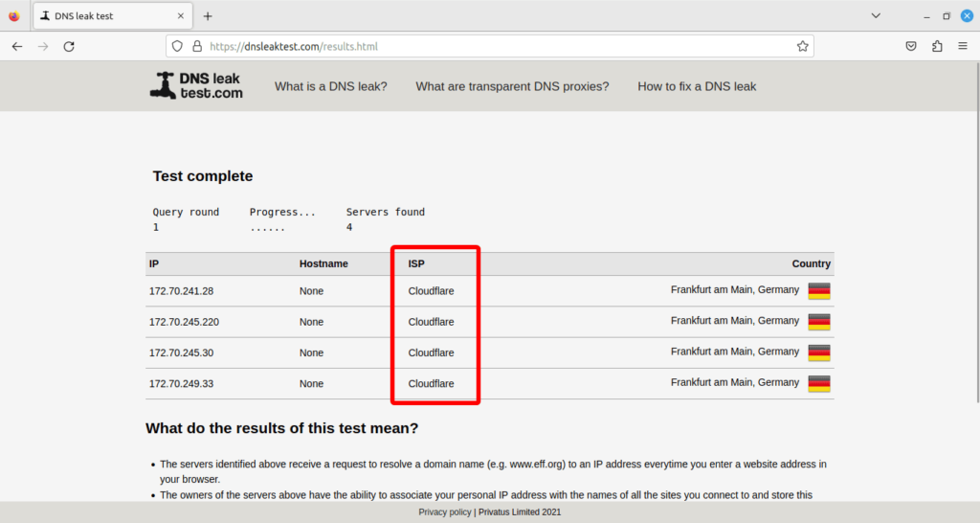
Task: Click Cloudflare in the 172.70.249.33 row
Action: coord(432,383)
